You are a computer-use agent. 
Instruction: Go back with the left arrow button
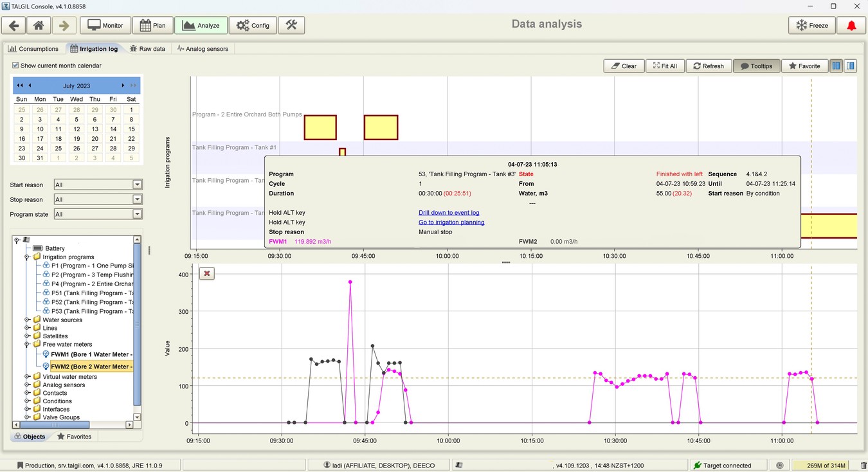[x=14, y=25]
